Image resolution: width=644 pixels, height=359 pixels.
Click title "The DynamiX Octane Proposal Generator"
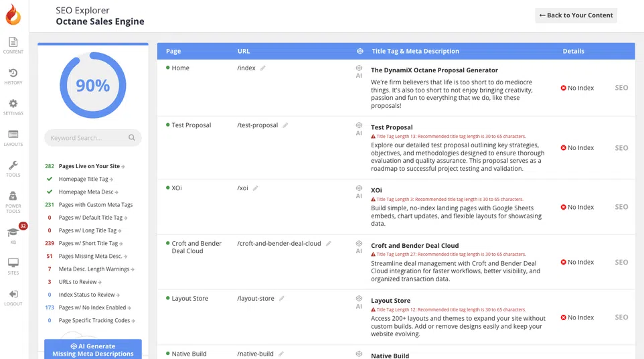(x=434, y=70)
